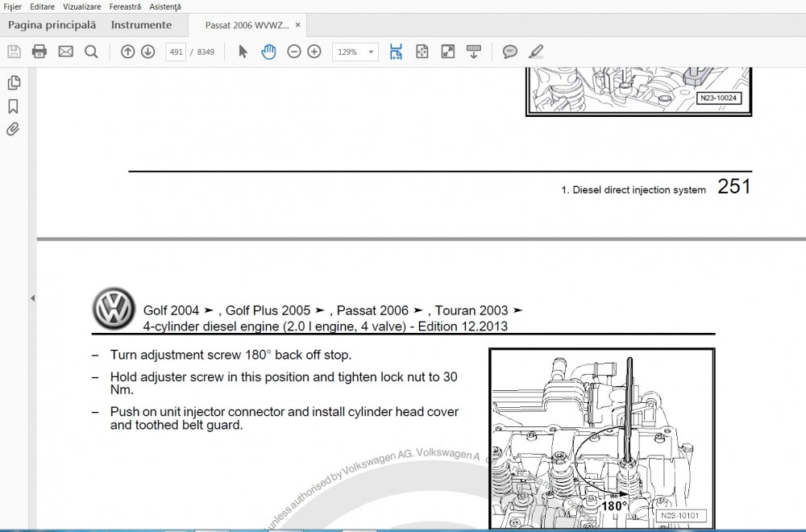806x532 pixels.
Task: Click 'Passat 2006' in the header line
Action: [372, 310]
